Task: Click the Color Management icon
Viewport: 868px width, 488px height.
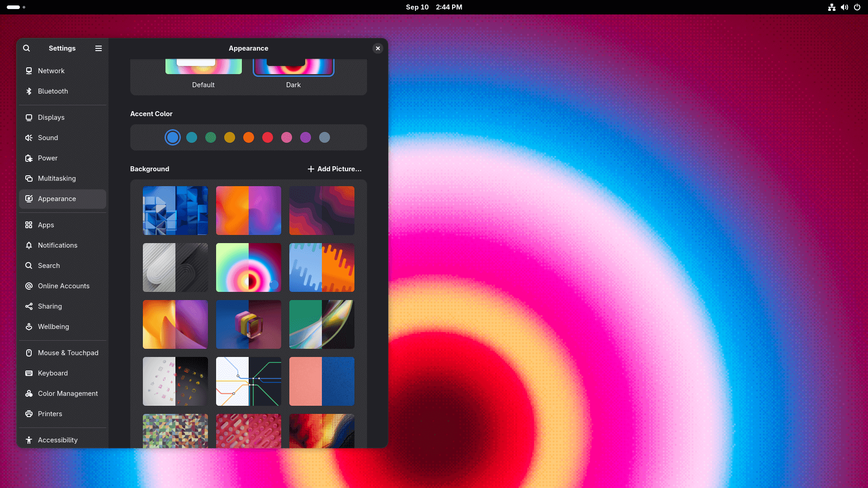Action: tap(29, 394)
